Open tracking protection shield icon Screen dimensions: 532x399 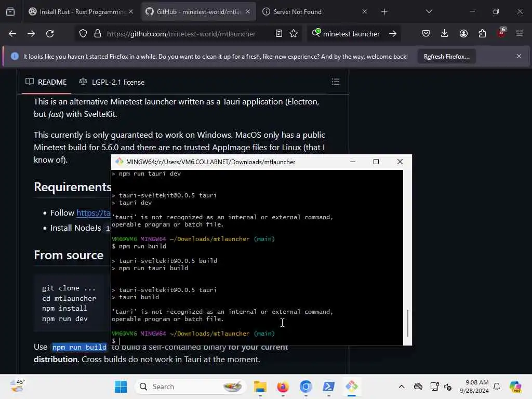83,34
